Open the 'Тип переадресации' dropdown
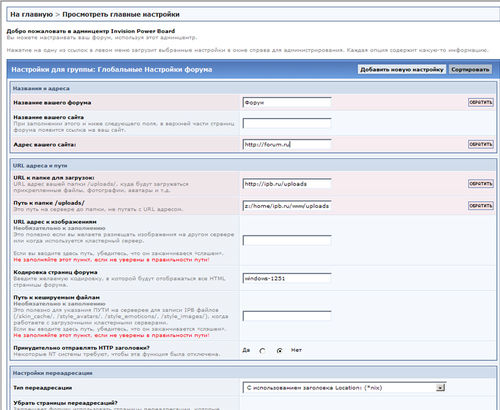Screen dimensions: 500x410 (x=344, y=388)
